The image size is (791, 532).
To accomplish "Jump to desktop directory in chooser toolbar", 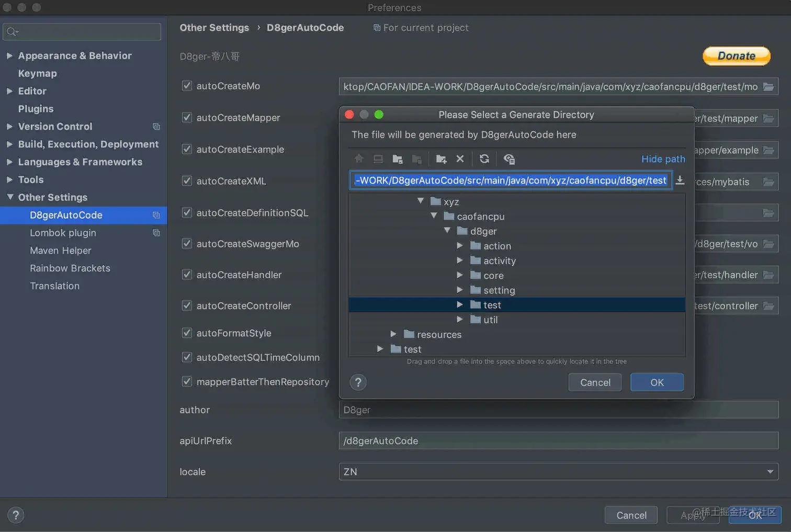I will coord(378,159).
